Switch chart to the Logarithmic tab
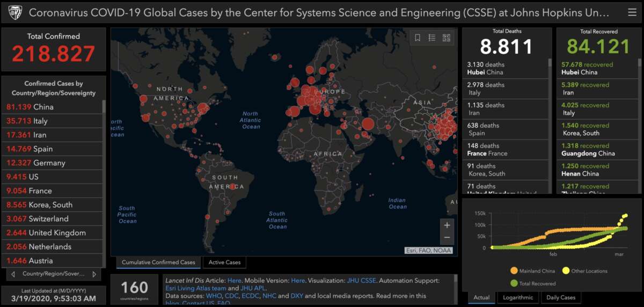644x307 pixels. coord(517,297)
